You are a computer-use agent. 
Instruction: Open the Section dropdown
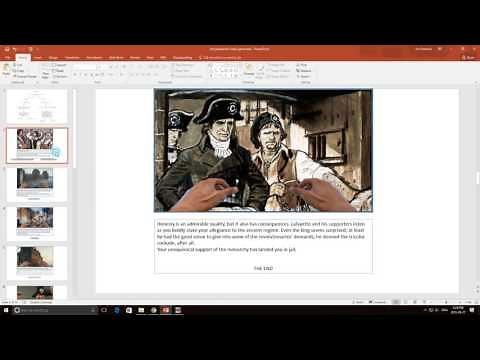(60, 76)
